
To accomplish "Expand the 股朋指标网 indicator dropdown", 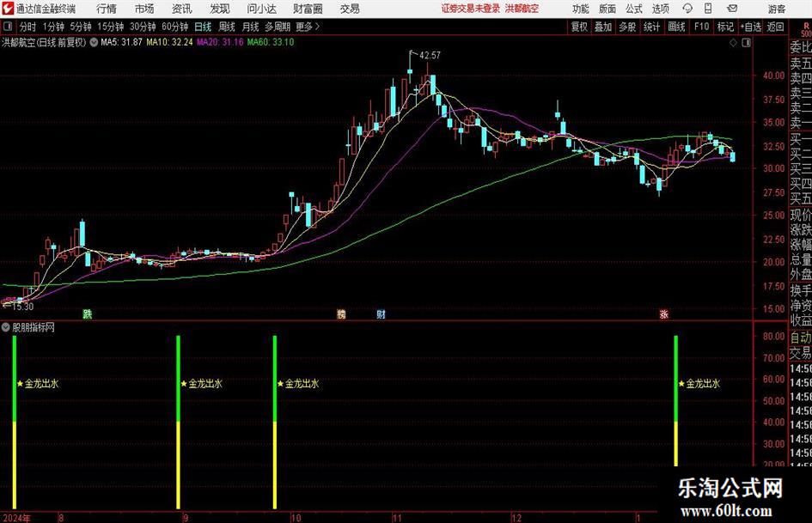I will click(x=6, y=327).
